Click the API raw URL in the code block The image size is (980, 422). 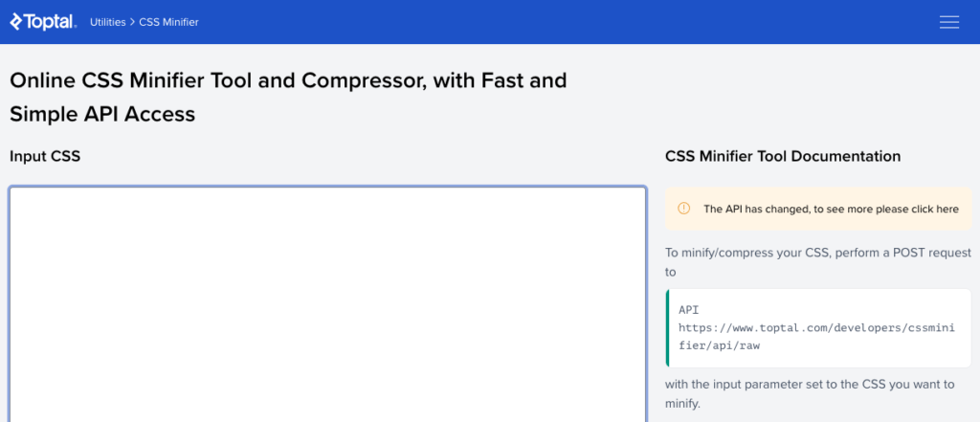[x=816, y=336]
